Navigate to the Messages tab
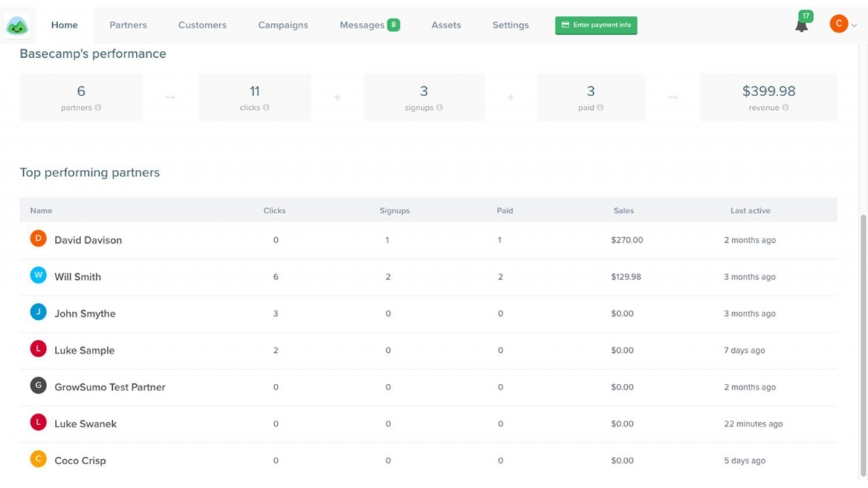Screen dimensions: 868x488 tap(362, 24)
